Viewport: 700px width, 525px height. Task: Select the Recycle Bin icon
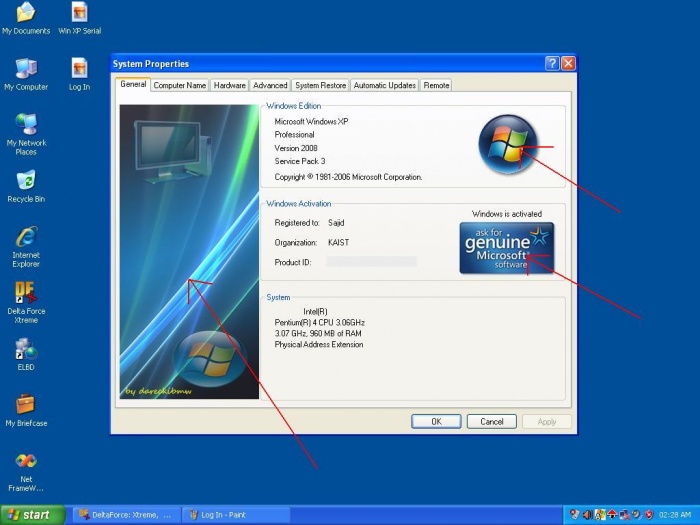pos(26,187)
